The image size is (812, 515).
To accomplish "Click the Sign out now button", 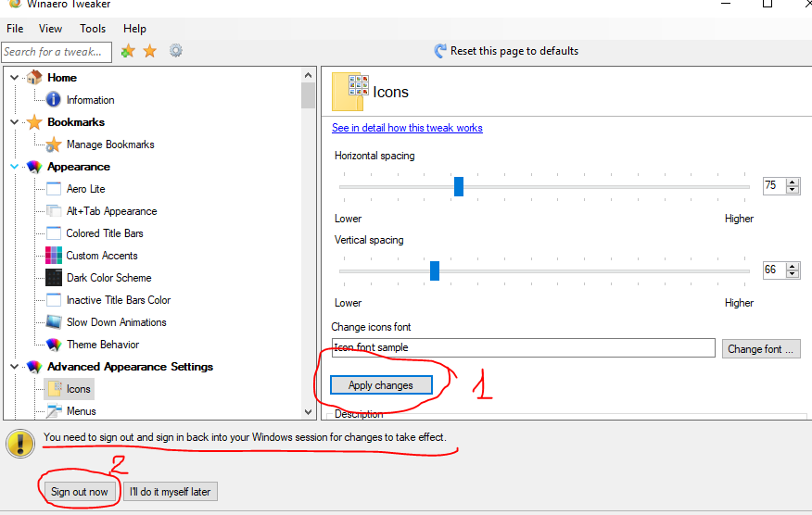I will pyautogui.click(x=80, y=492).
